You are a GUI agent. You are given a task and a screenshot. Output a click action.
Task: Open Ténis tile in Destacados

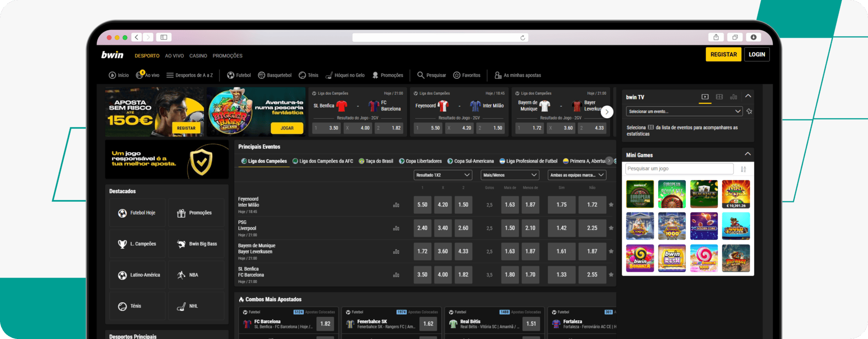coord(137,306)
